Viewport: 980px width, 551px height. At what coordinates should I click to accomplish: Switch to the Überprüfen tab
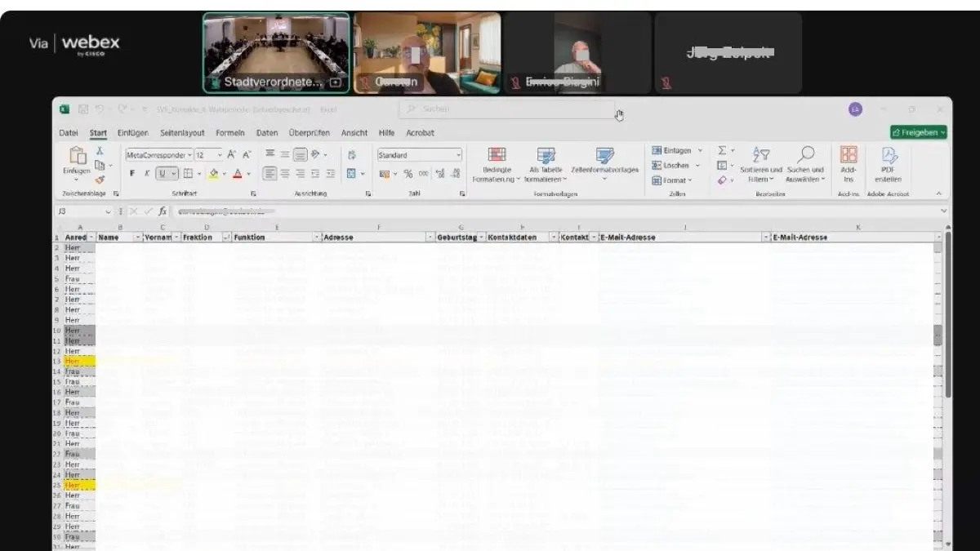pos(310,133)
